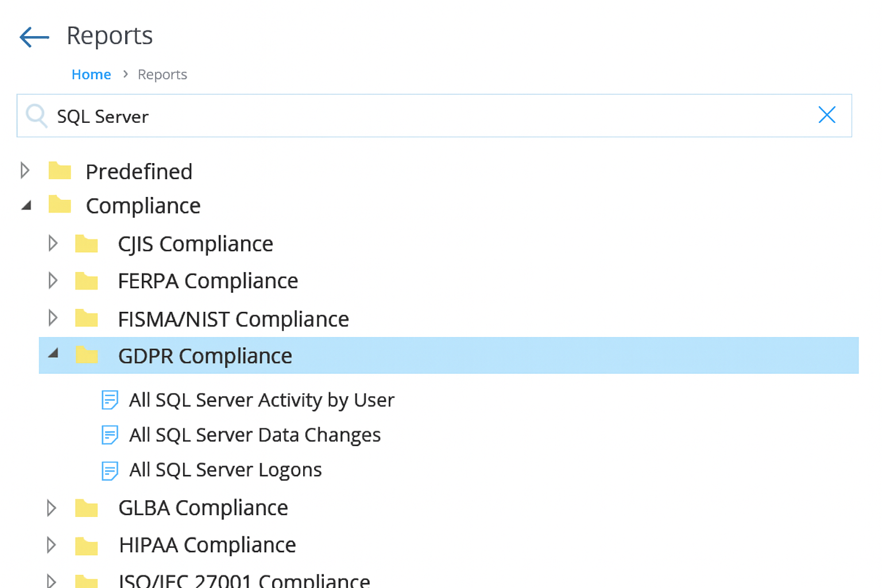Click the Predefined folder icon

pos(60,171)
